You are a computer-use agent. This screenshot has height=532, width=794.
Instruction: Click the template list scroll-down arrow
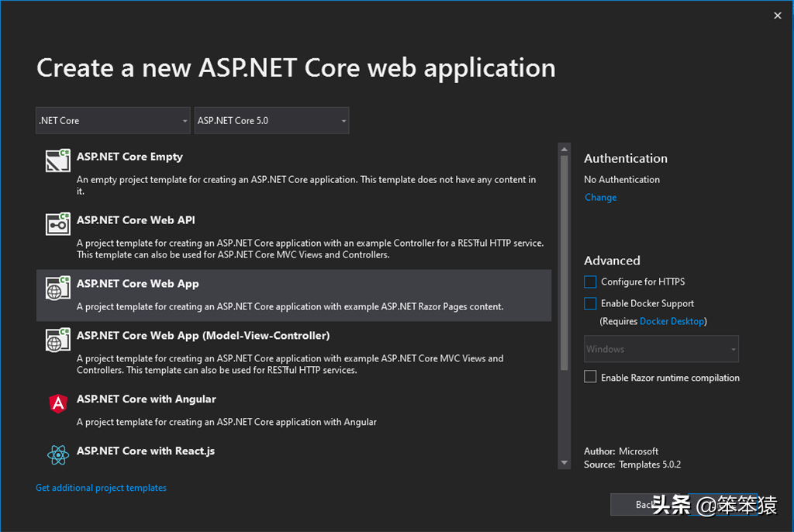564,462
